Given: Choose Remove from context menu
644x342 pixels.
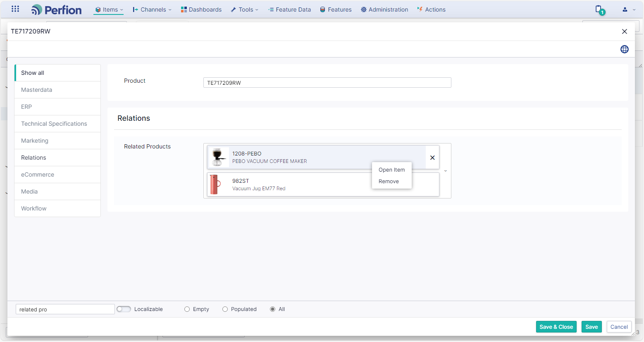Looking at the screenshot, I should point(391,181).
